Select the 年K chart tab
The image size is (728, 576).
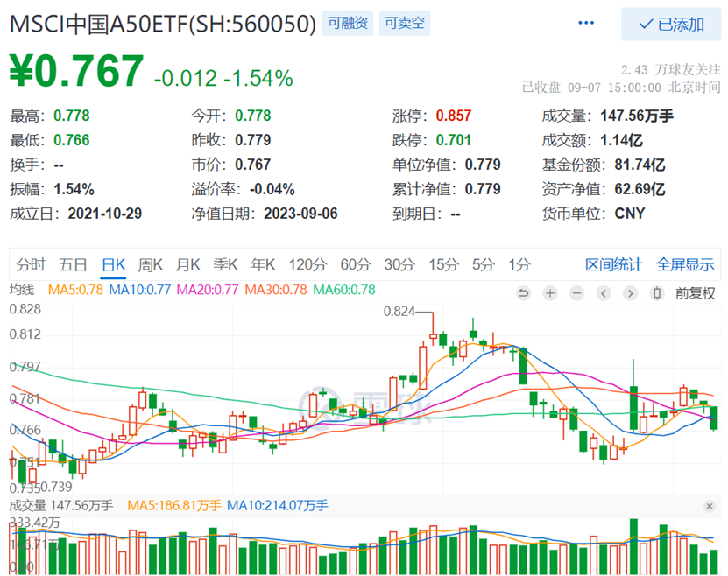click(x=263, y=265)
